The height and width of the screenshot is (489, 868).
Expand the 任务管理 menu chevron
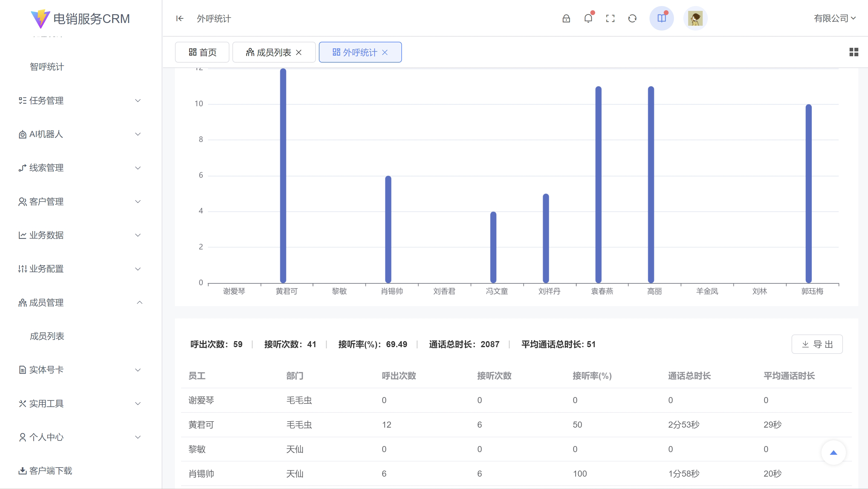tap(138, 100)
